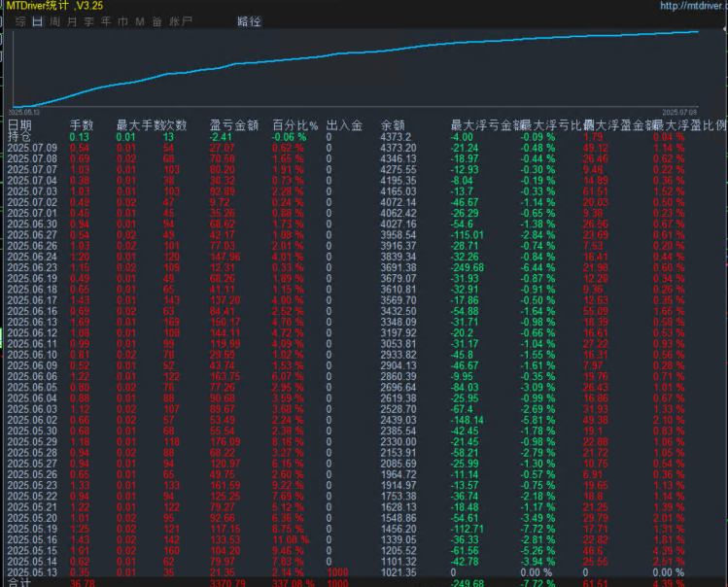Open the 季 quarterly tab

(89, 21)
